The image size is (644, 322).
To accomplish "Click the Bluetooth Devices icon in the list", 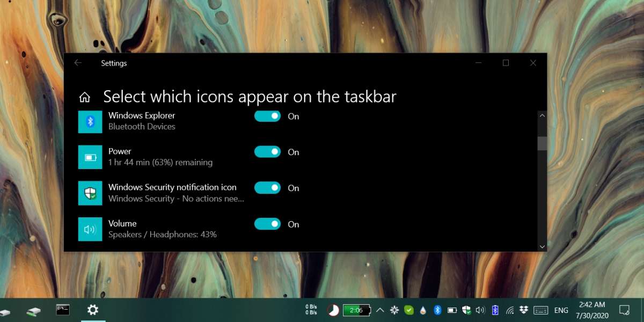I will tap(91, 121).
